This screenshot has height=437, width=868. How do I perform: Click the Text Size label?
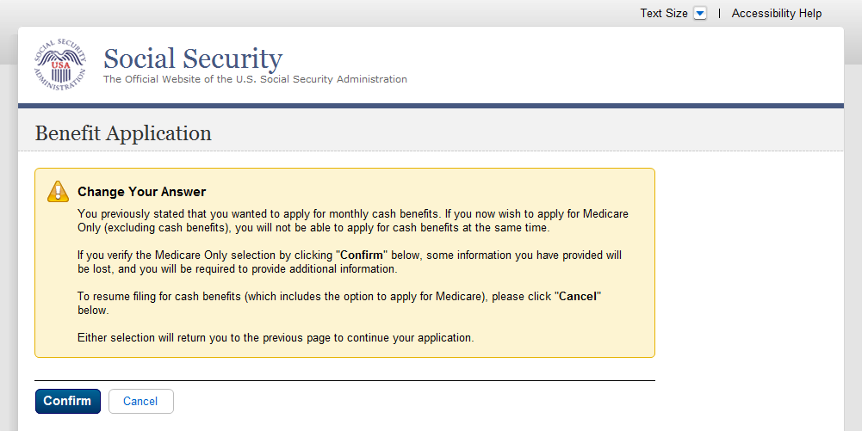664,13
